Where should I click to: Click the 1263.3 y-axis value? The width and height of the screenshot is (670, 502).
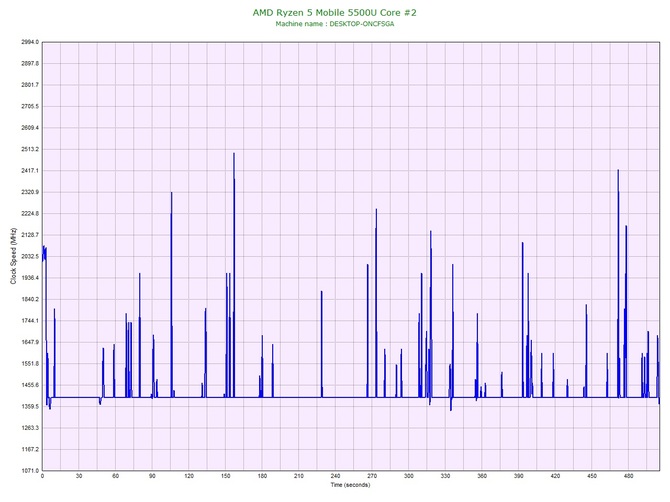(30, 428)
